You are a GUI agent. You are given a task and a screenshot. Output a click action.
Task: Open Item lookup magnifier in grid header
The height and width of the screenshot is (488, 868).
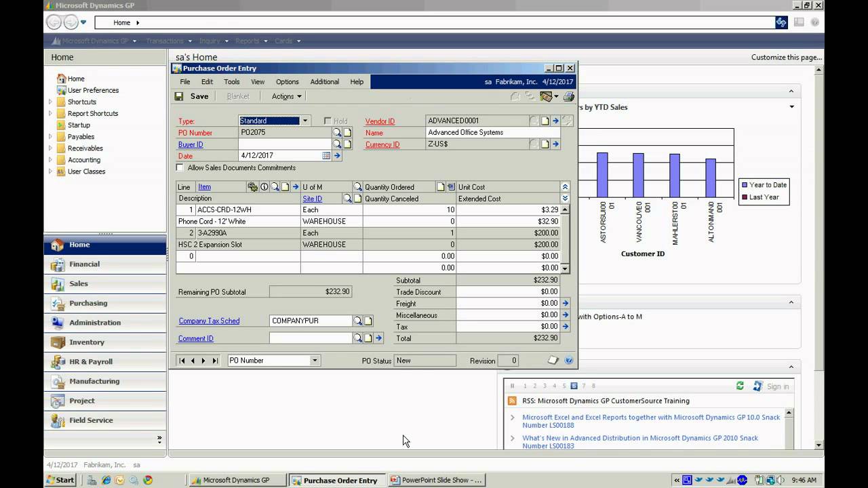point(275,187)
